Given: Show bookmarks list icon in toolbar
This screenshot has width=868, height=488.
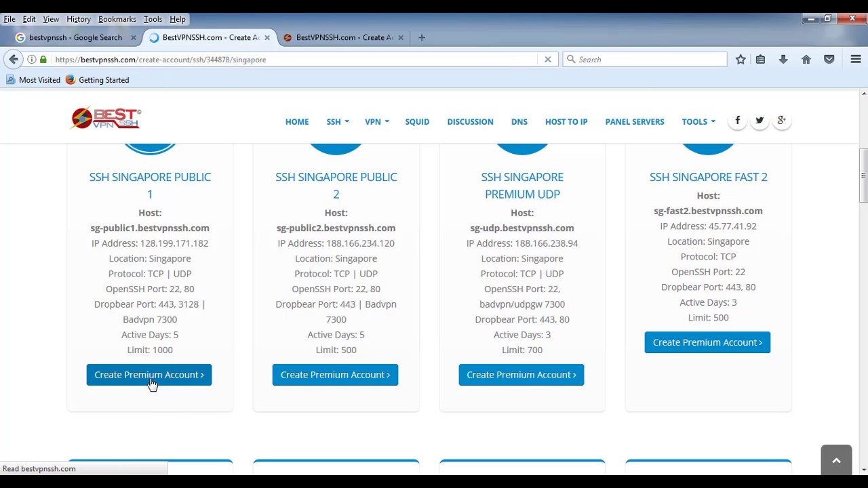Looking at the screenshot, I should pyautogui.click(x=760, y=60).
